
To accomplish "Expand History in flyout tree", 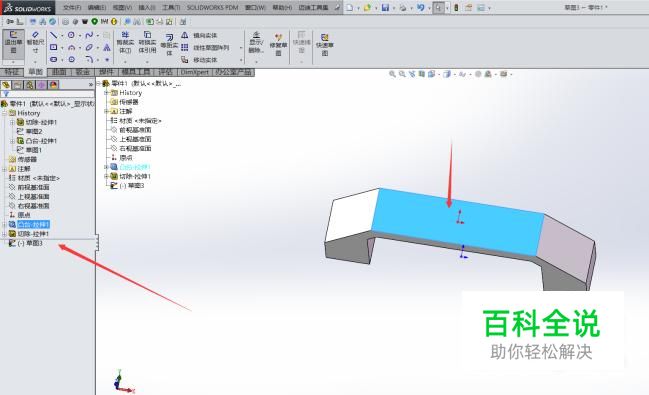I will pos(106,93).
